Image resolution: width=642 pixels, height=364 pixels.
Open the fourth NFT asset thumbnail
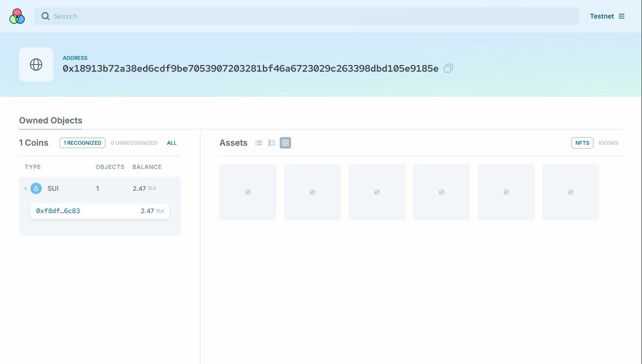click(x=441, y=192)
